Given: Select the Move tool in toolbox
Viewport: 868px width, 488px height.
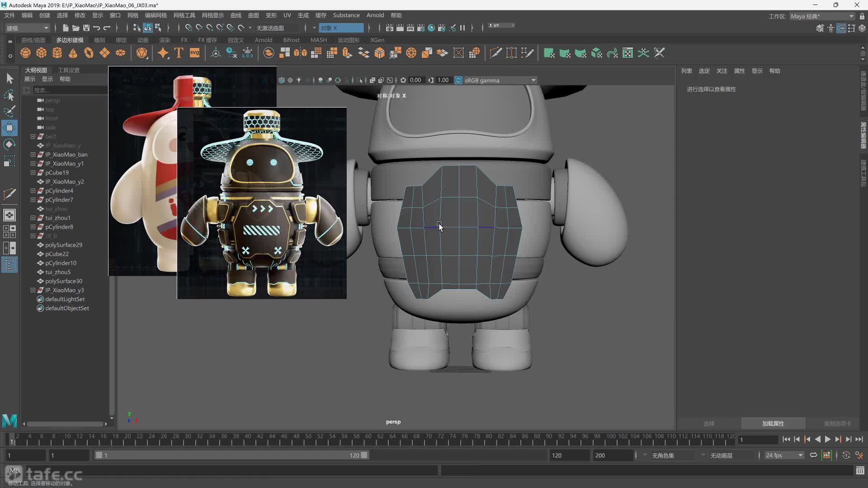Looking at the screenshot, I should [9, 128].
